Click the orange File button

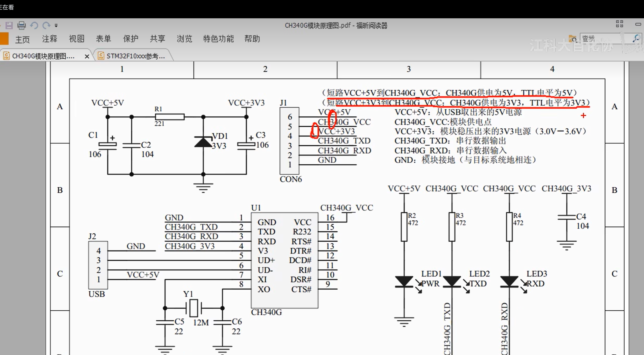(4, 39)
